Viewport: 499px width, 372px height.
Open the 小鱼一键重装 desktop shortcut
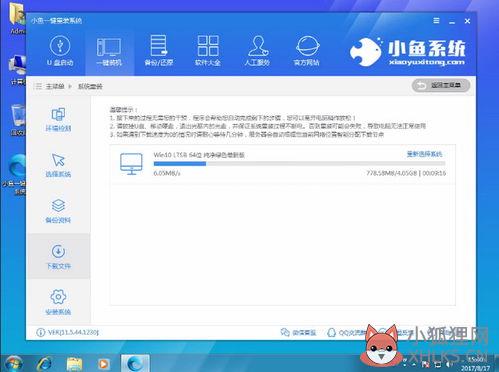[15, 173]
